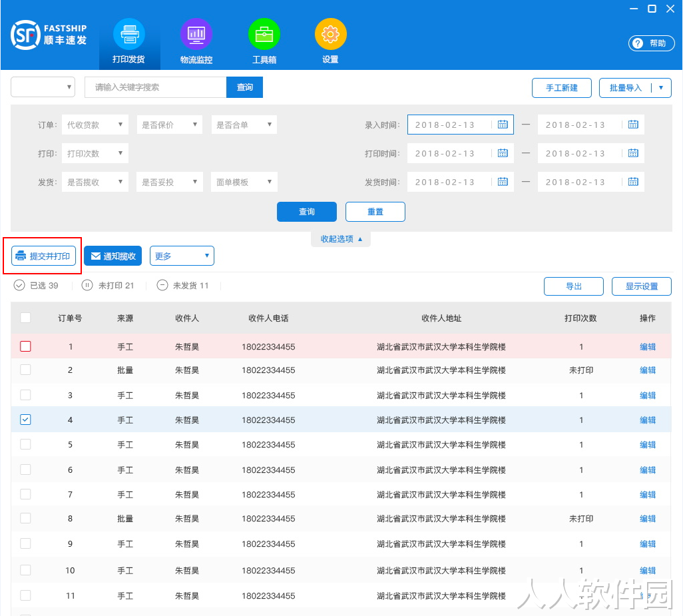Click the 提交并打印 button
The width and height of the screenshot is (683, 616).
[43, 256]
